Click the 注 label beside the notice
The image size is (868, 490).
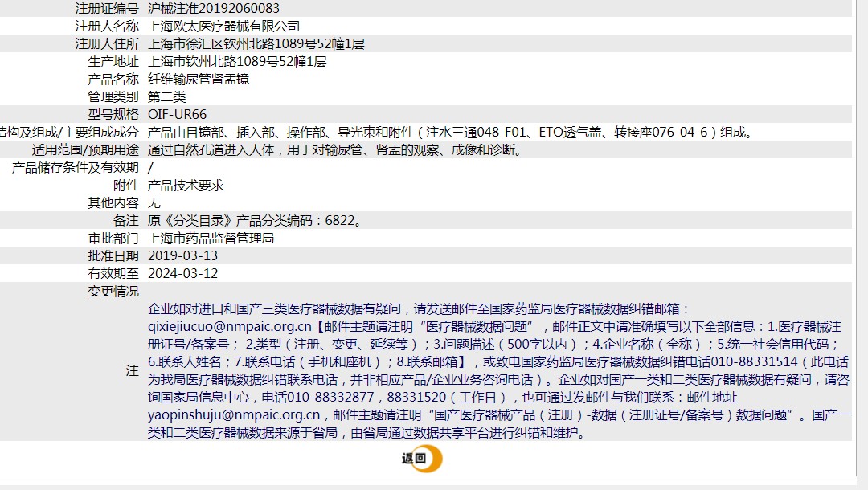coord(133,370)
